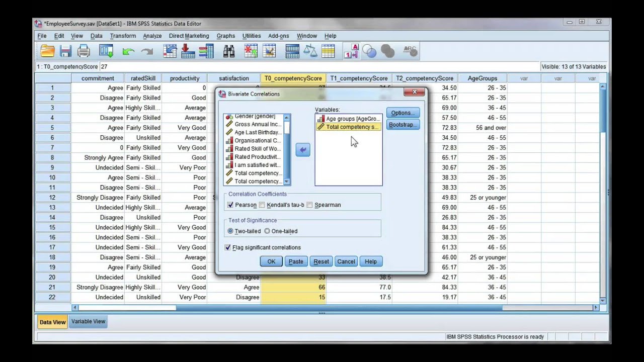
Task: Open the Options... button
Action: click(x=403, y=113)
